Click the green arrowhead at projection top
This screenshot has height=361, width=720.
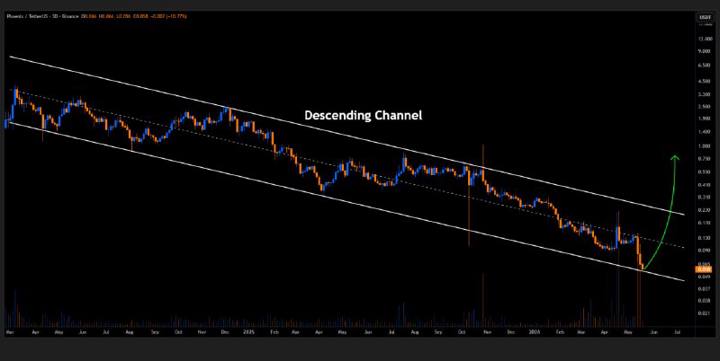click(x=675, y=158)
